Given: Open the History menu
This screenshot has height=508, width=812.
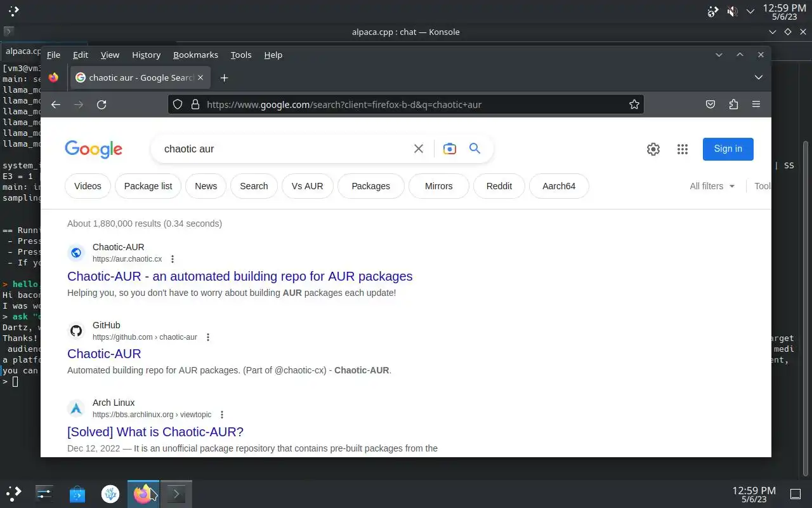Looking at the screenshot, I should [146, 55].
